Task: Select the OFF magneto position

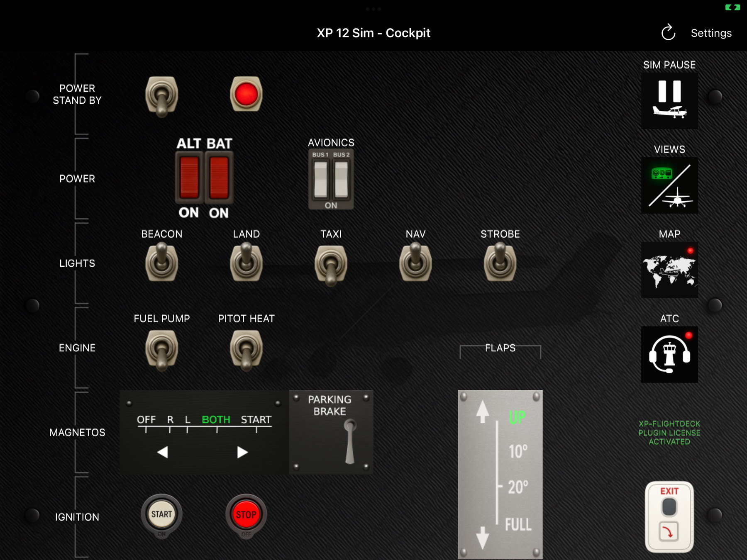Action: pos(146,420)
